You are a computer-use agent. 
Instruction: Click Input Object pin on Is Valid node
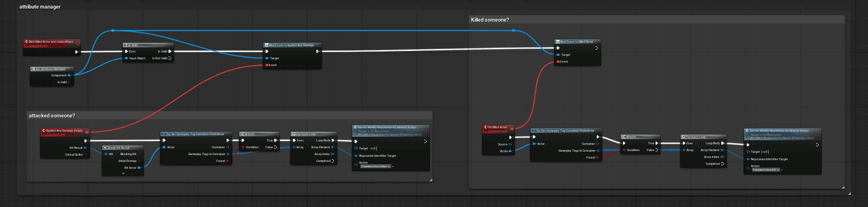(126, 58)
